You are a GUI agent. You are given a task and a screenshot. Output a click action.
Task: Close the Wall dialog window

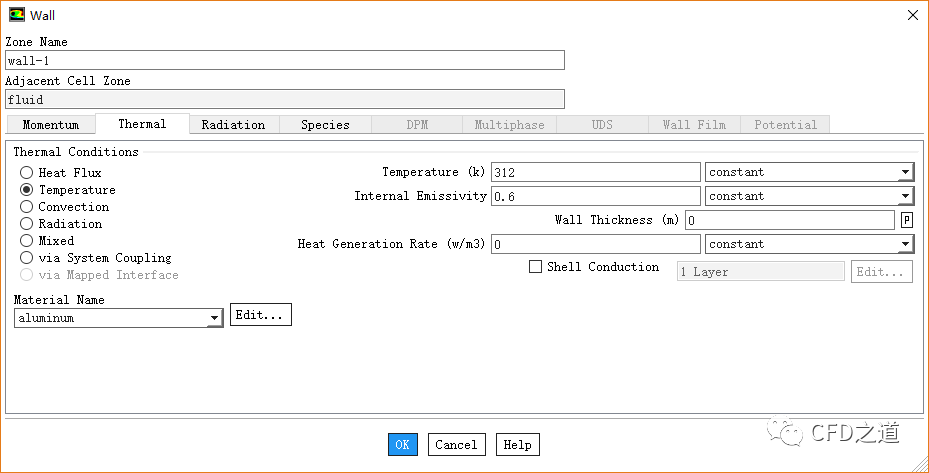click(x=911, y=15)
